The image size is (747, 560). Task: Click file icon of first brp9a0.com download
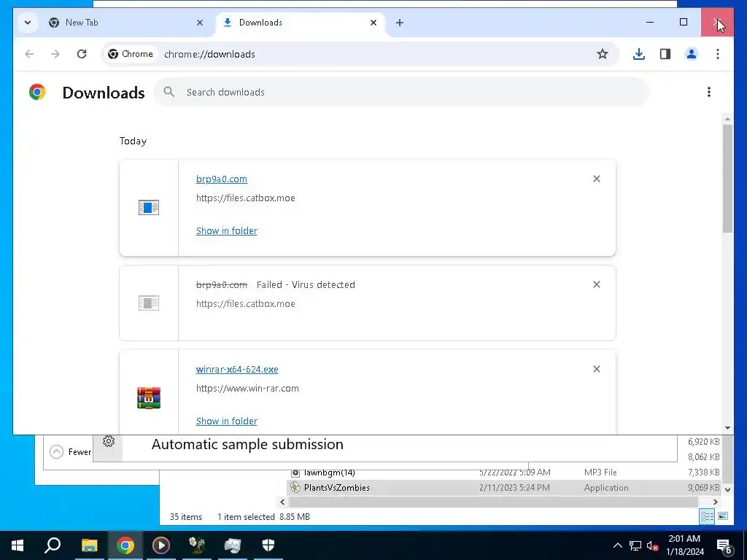(x=149, y=208)
